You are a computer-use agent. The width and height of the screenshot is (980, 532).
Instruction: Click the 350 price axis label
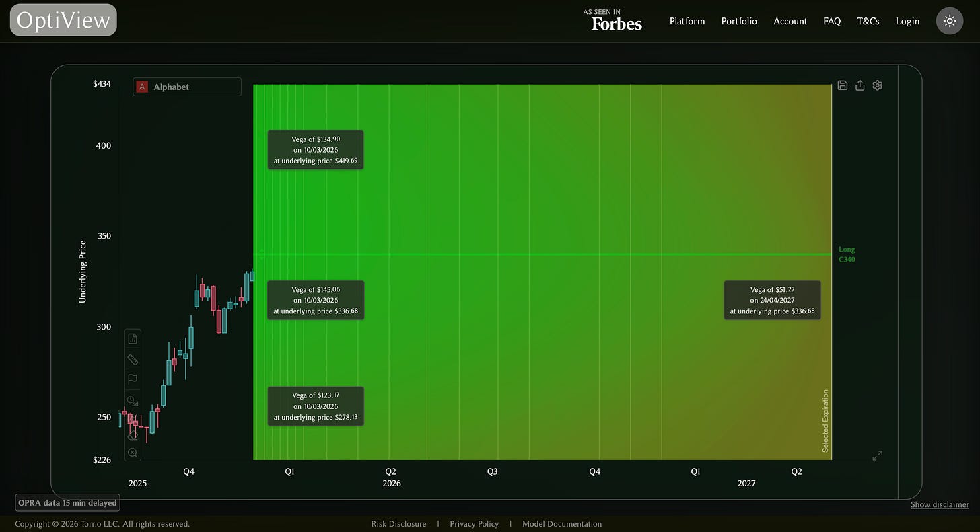click(x=103, y=236)
